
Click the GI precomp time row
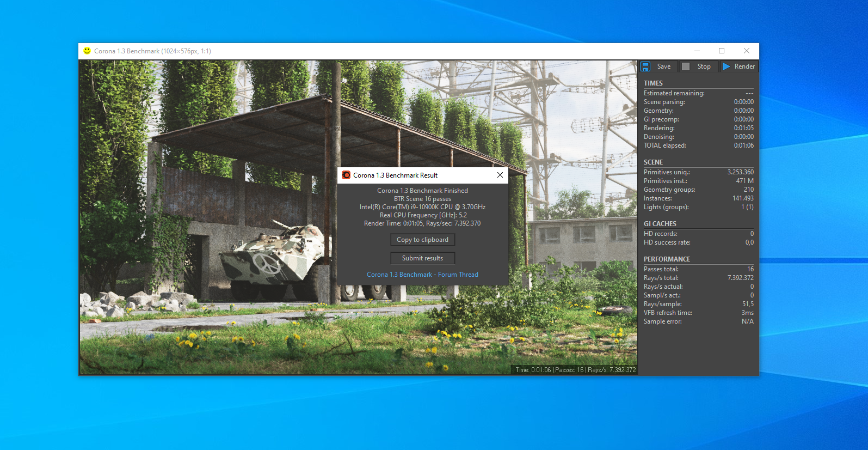(x=699, y=119)
